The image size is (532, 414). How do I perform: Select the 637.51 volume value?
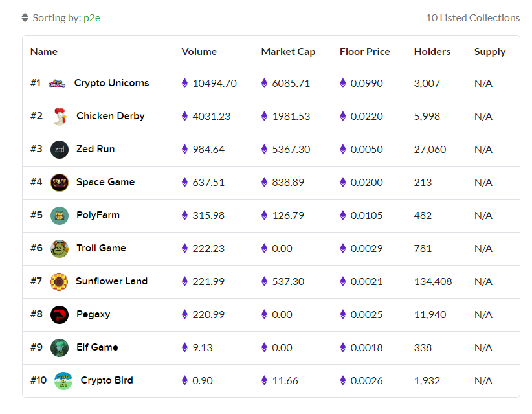tap(208, 182)
